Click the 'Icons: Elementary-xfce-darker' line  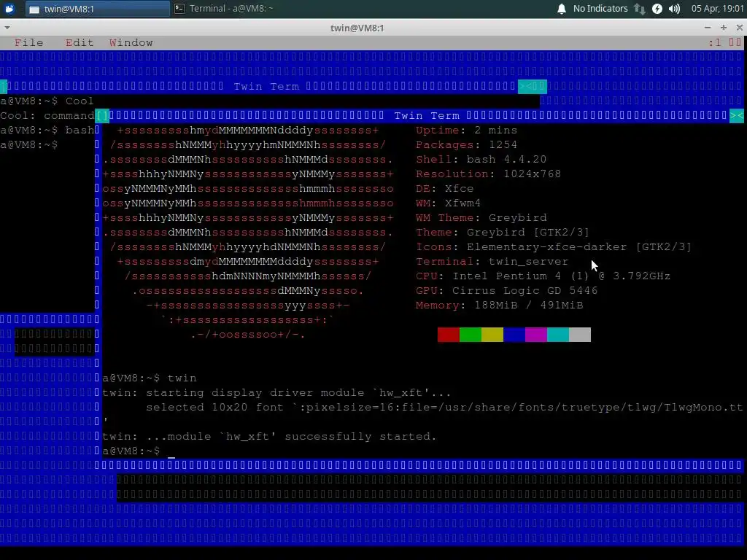[x=554, y=247]
